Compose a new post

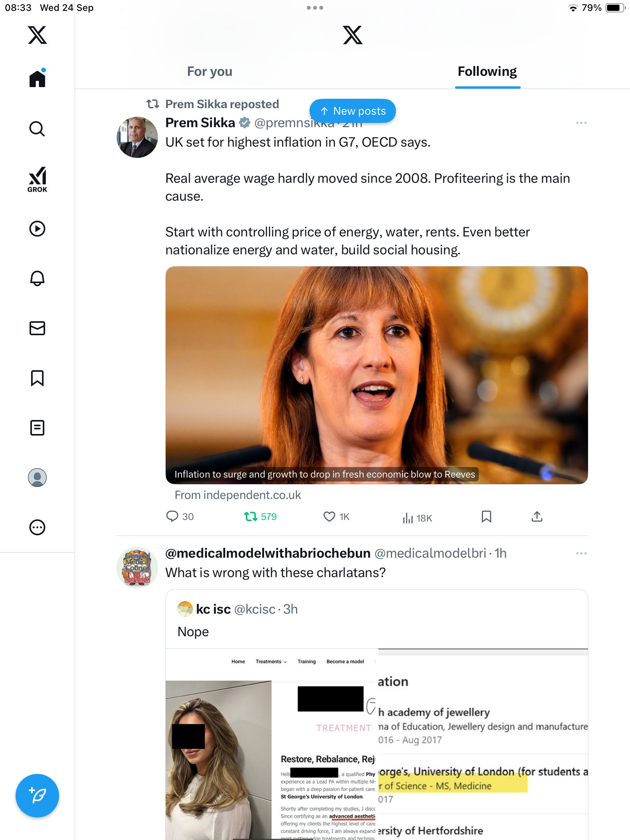37,796
